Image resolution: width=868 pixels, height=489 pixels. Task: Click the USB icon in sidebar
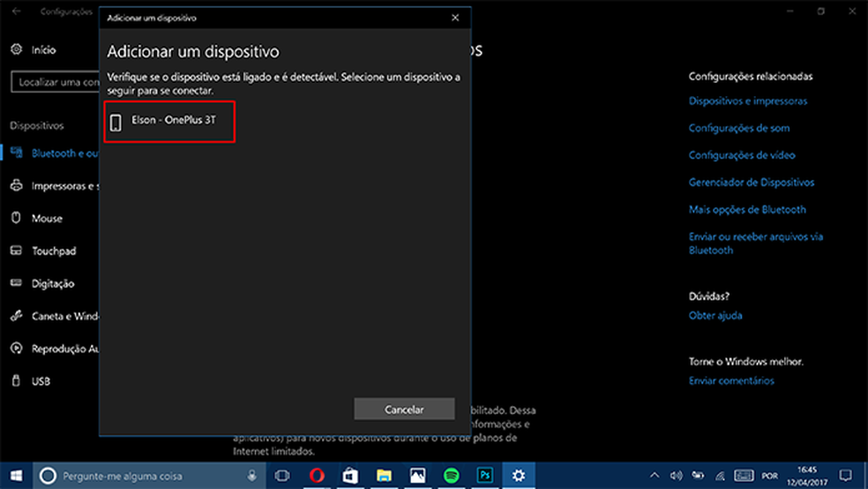[16, 380]
